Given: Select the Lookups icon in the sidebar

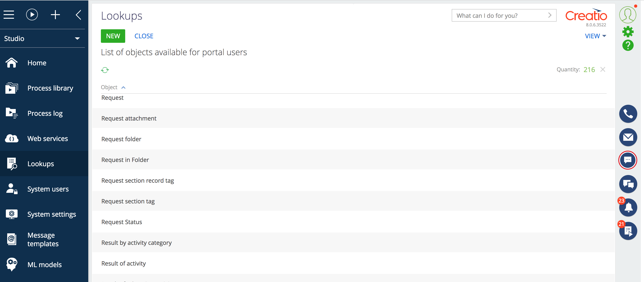Looking at the screenshot, I should click(x=11, y=164).
